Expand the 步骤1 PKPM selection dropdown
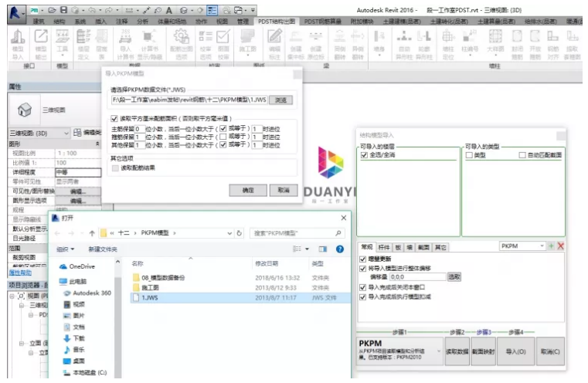 click(x=439, y=351)
